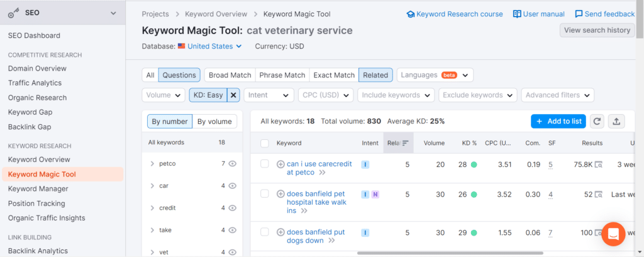
Task: Select the Related tab
Action: coord(375,75)
